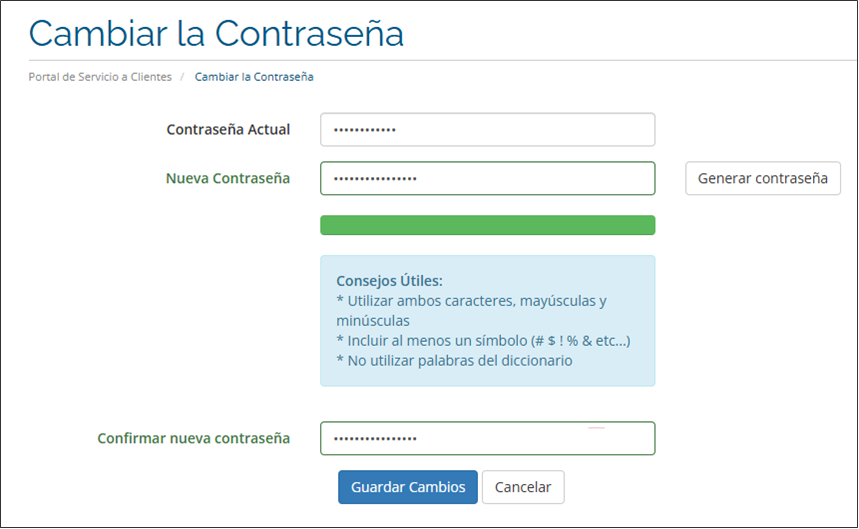859x529 pixels.
Task: Cancel the password change
Action: point(523,487)
